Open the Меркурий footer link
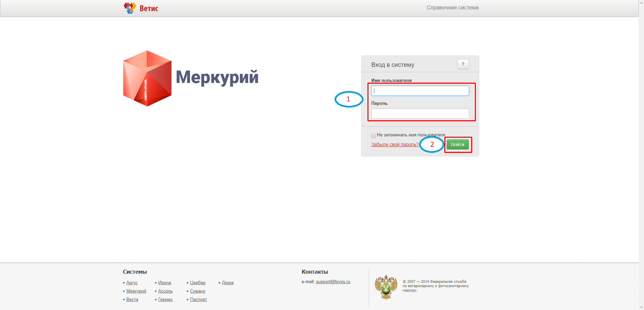The height and width of the screenshot is (310, 644). point(136,291)
